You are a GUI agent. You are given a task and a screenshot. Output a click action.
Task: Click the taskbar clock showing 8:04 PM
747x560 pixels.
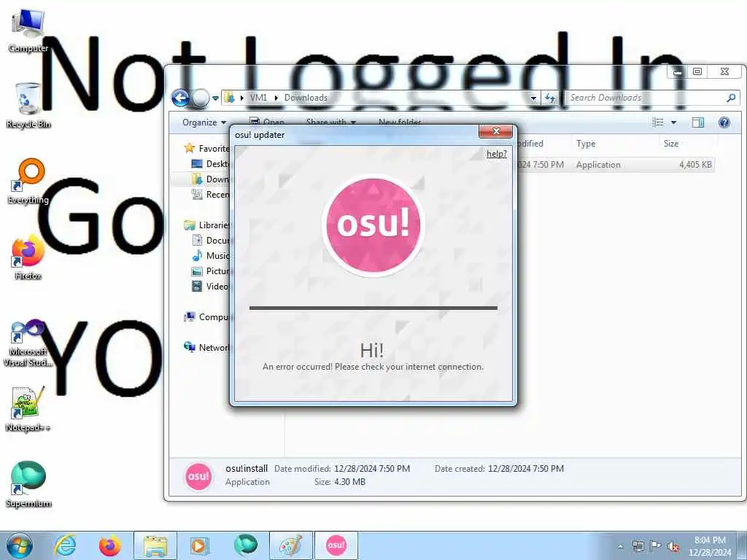click(710, 546)
